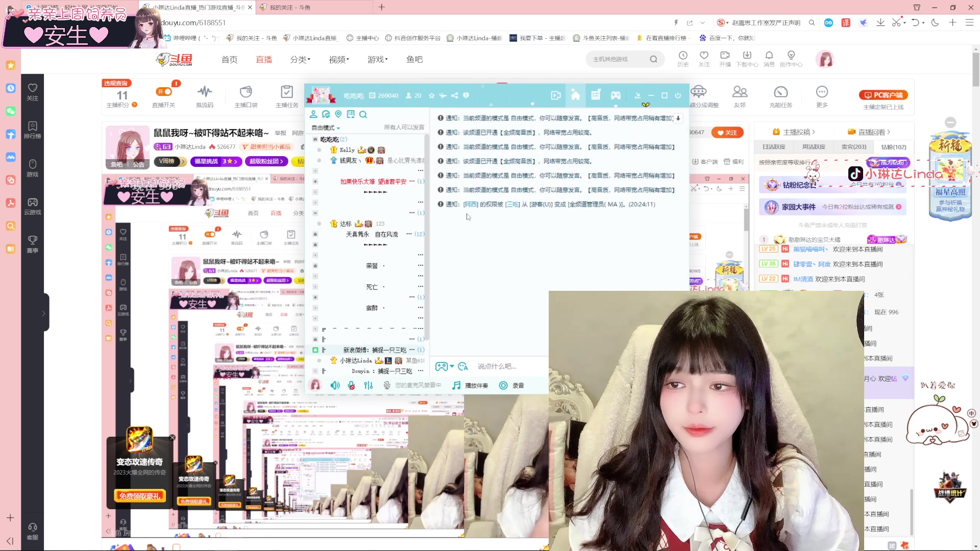980x551 pixels.
Task: Expand the 如果快乐太难 望诸君平安 channel
Action: (x=315, y=182)
